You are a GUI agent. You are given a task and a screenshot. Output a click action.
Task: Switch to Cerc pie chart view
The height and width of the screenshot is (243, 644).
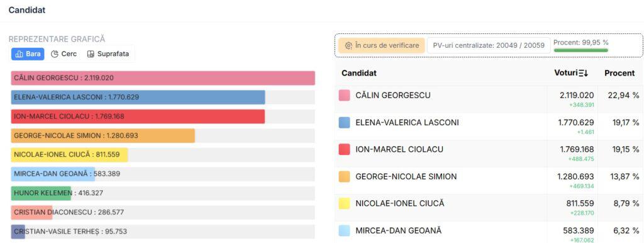coord(64,54)
